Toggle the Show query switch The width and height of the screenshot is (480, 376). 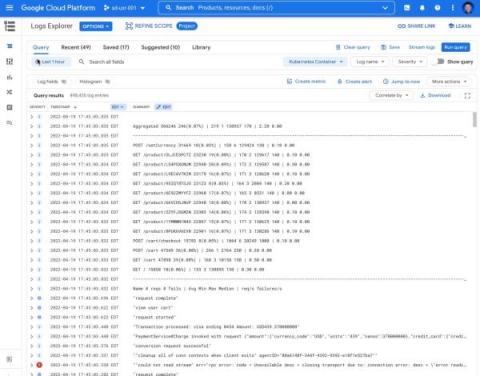pyautogui.click(x=440, y=62)
